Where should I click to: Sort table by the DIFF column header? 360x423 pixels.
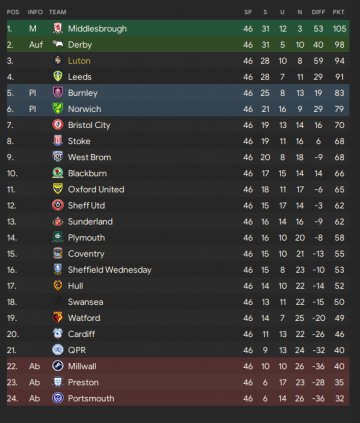(318, 12)
